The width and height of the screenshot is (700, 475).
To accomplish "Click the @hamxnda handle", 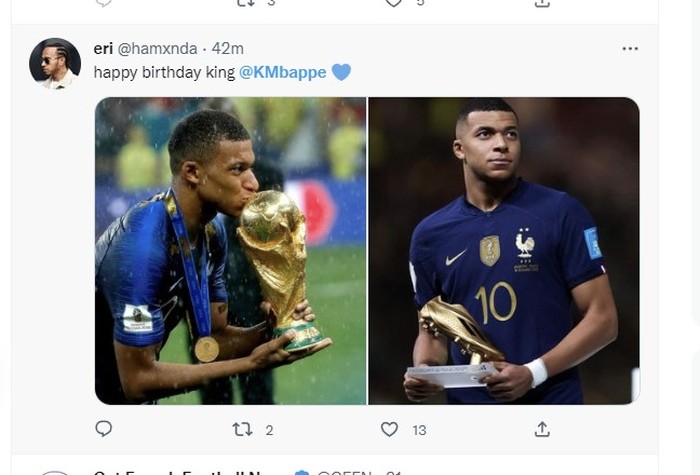I will [157, 49].
